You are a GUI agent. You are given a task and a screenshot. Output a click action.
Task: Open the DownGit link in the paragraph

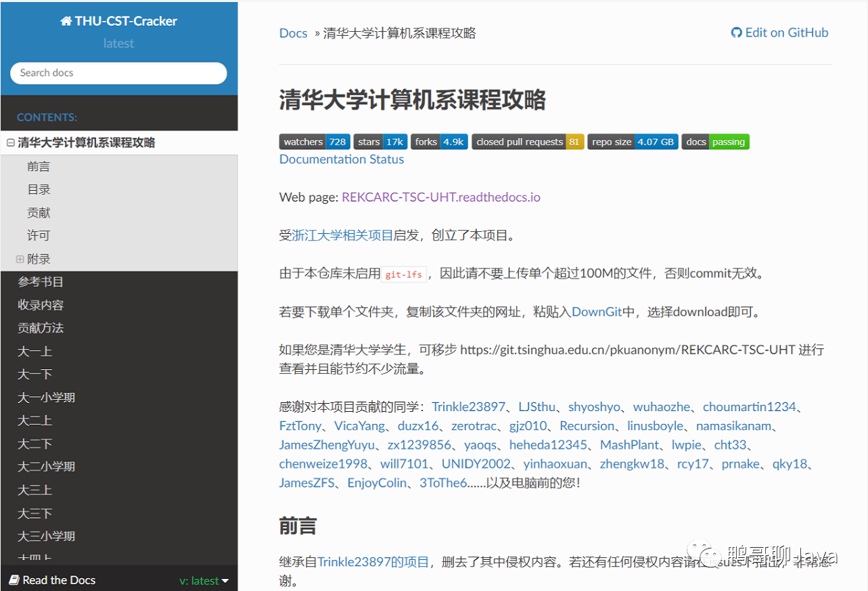(597, 311)
